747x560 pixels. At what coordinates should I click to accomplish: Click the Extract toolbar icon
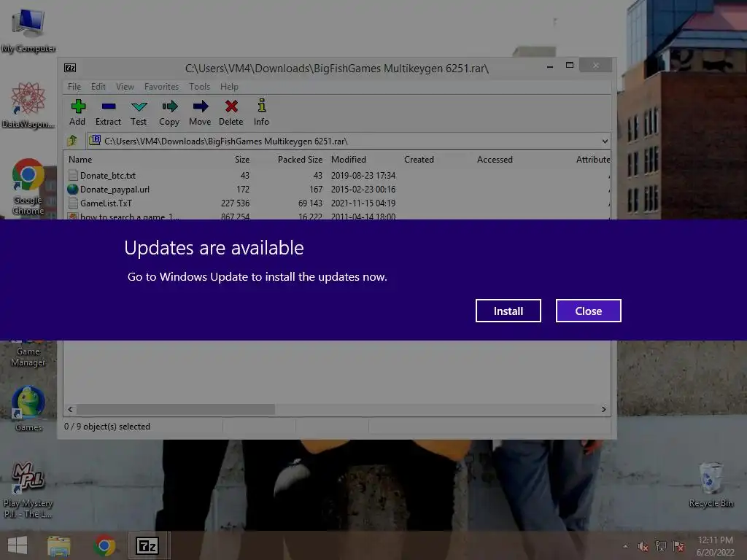point(109,106)
